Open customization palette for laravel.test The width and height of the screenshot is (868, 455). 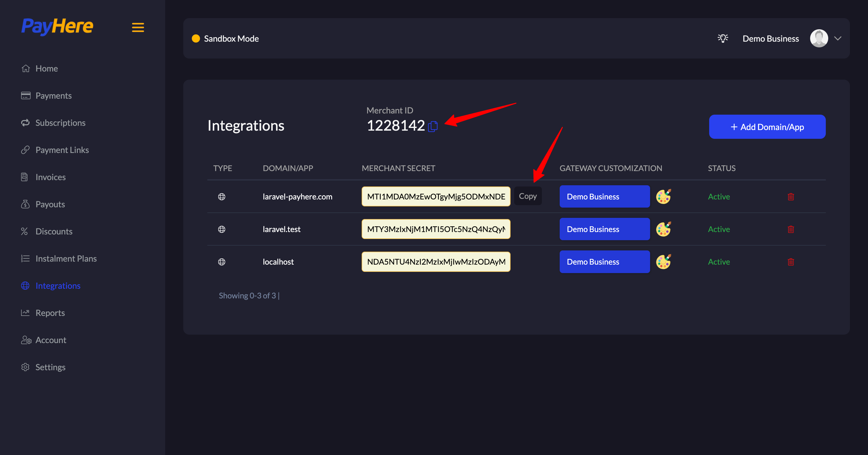point(663,229)
